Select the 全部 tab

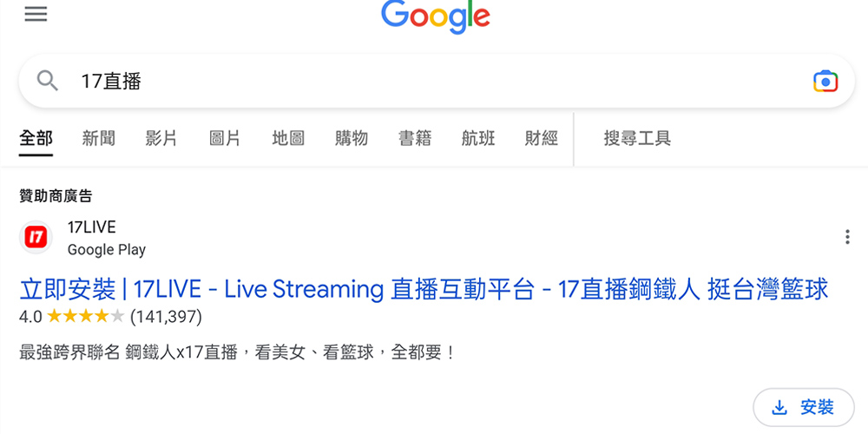tap(36, 138)
